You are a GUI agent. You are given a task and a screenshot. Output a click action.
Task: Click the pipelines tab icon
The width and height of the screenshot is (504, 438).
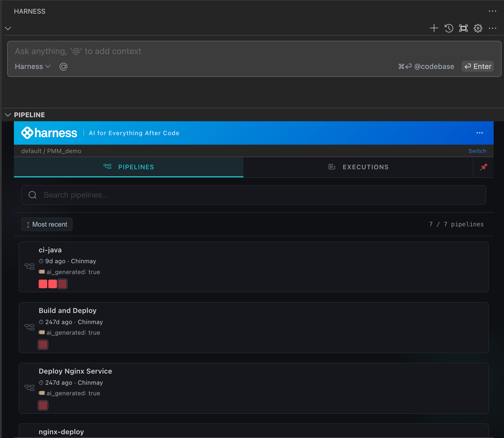[x=107, y=166]
